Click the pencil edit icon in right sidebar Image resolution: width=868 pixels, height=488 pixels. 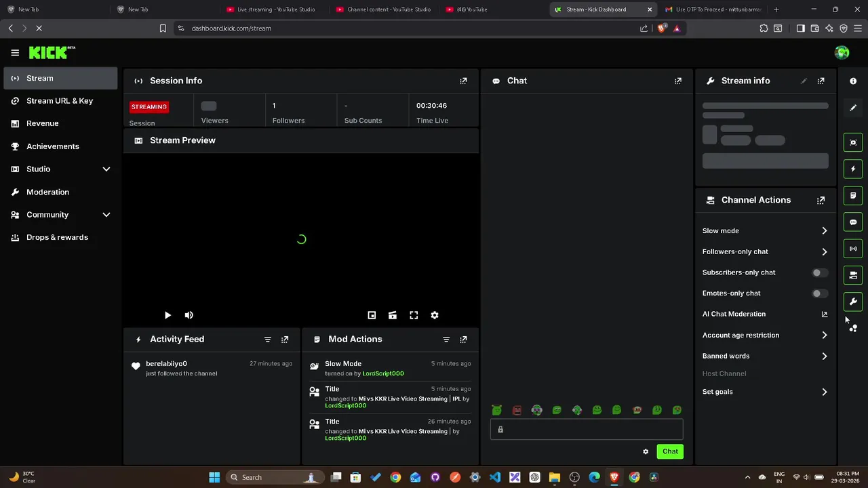(853, 108)
